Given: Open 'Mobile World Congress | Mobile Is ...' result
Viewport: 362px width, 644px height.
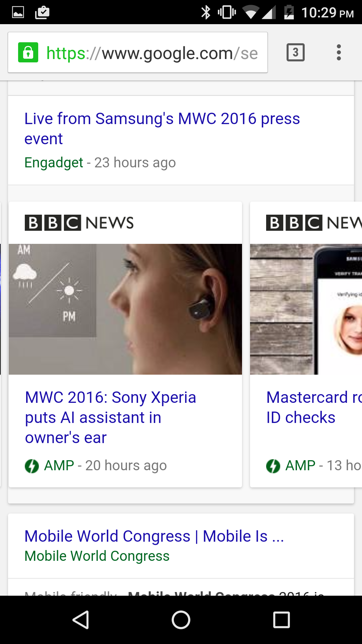Looking at the screenshot, I should pyautogui.click(x=154, y=536).
